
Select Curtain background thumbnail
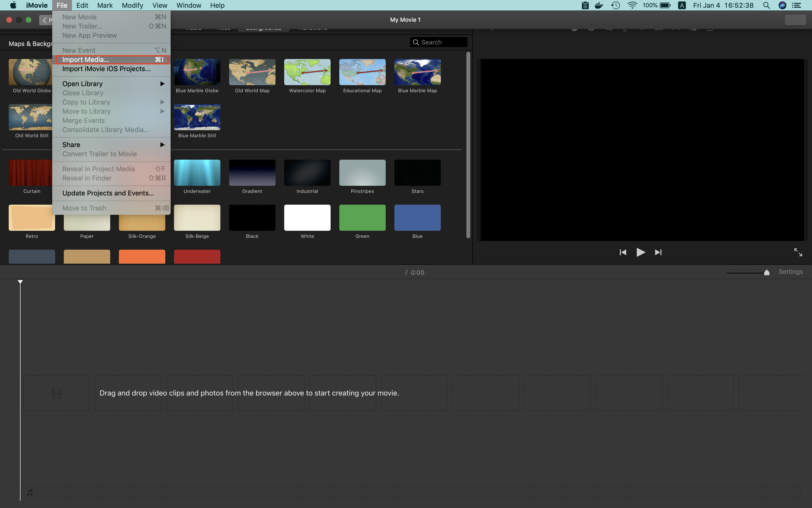30,173
